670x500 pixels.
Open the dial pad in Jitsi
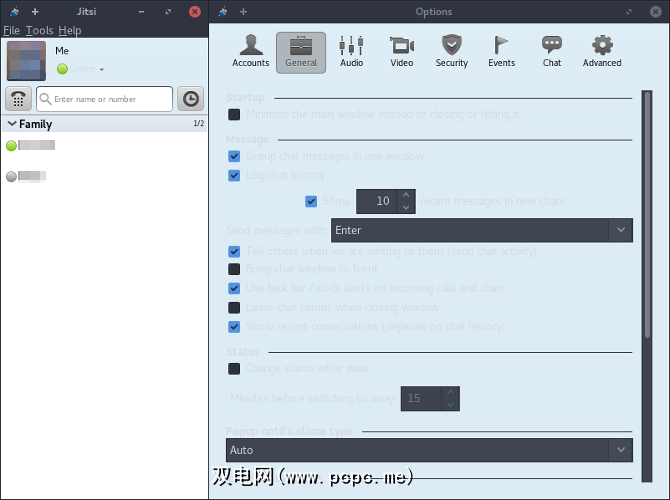18,99
